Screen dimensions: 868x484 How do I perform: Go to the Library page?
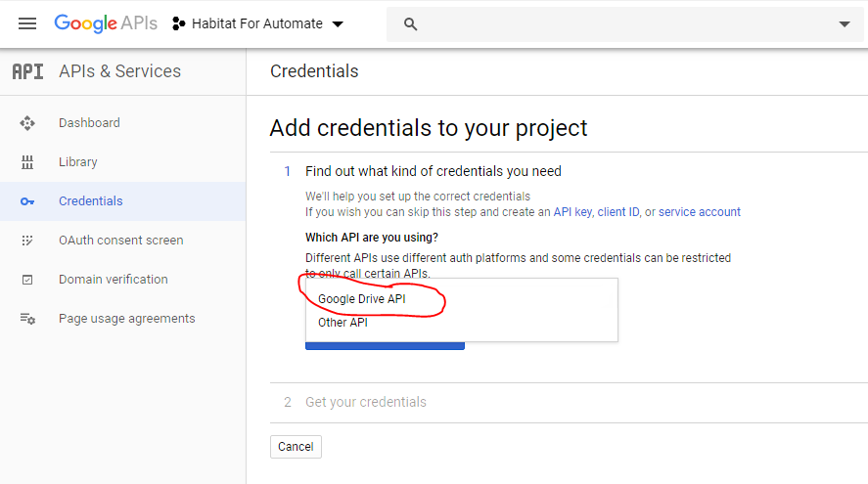click(78, 162)
